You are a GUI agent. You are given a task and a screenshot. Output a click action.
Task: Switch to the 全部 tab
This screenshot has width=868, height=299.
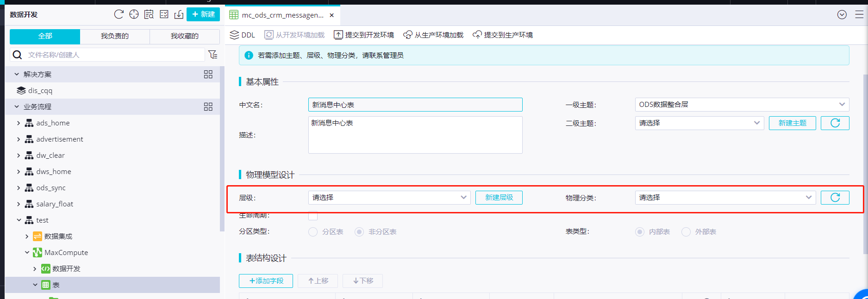[45, 36]
